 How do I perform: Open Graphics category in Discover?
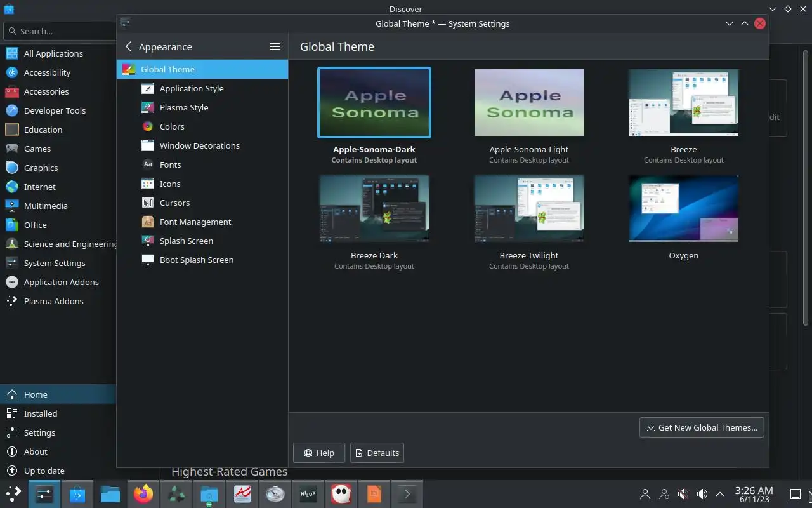58,168
